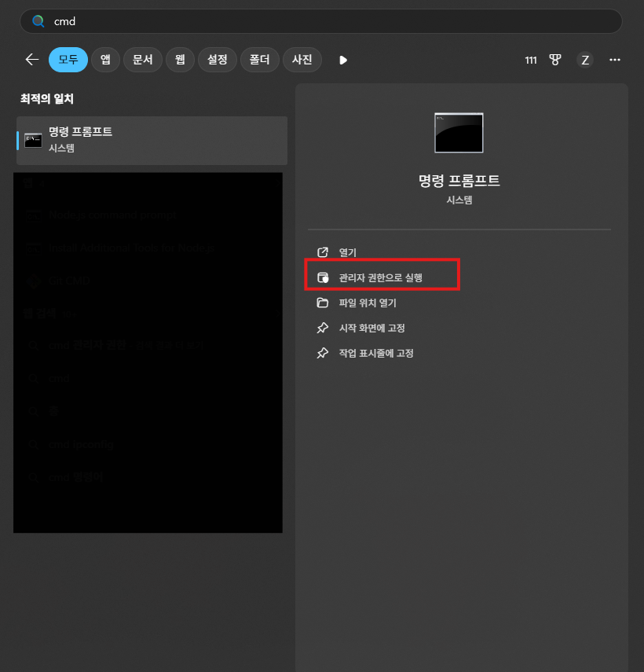Expand the 웹 검색 section chevron
644x672 pixels.
click(278, 314)
